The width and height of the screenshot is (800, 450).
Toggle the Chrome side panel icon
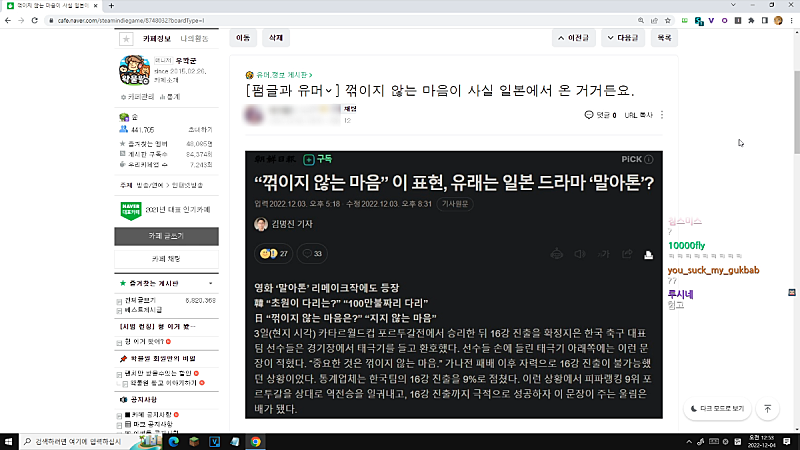[x=764, y=20]
